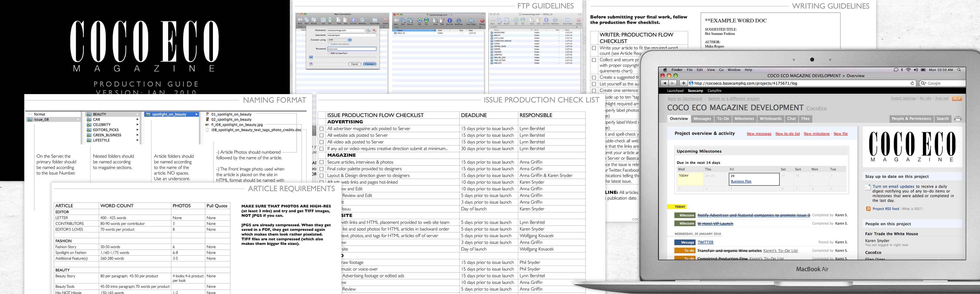Switch to the Messages tab in Basecamp
The width and height of the screenshot is (980, 294).
click(x=702, y=119)
